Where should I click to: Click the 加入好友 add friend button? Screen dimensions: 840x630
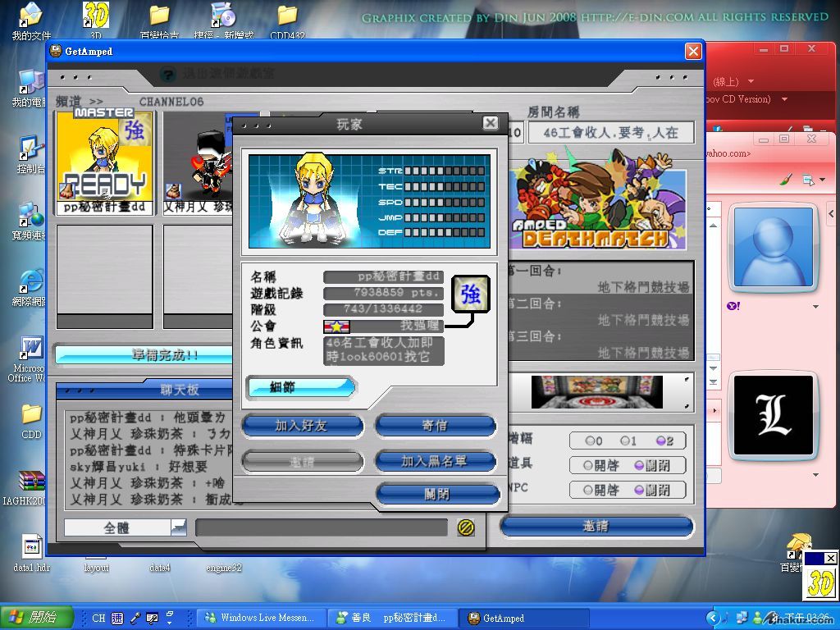(x=303, y=426)
